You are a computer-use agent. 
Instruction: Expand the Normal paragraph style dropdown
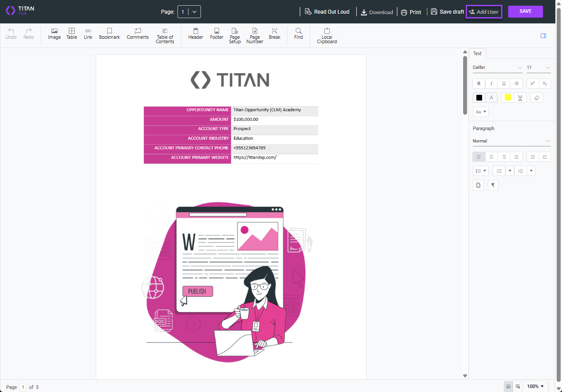tap(511, 141)
